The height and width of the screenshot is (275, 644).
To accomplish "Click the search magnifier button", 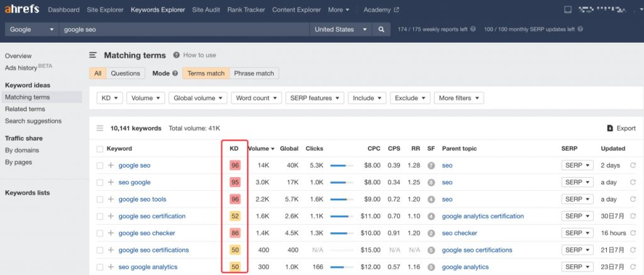I will pos(382,30).
